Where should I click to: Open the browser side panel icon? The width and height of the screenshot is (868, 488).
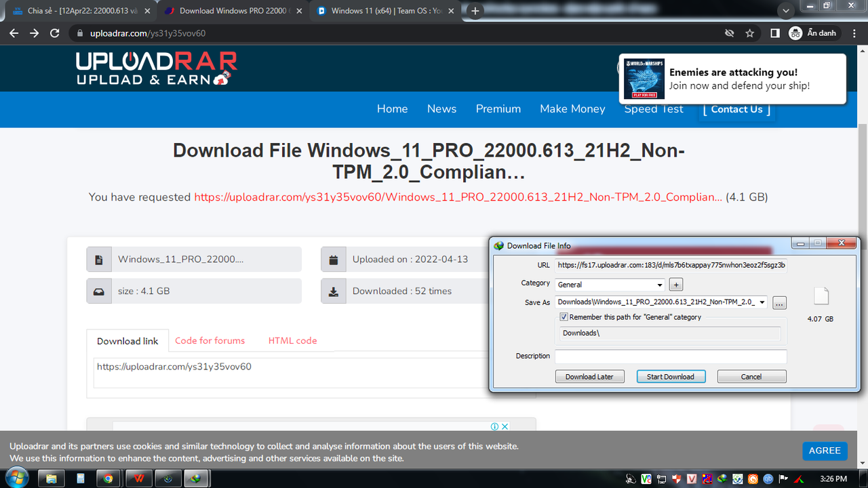[x=774, y=33]
